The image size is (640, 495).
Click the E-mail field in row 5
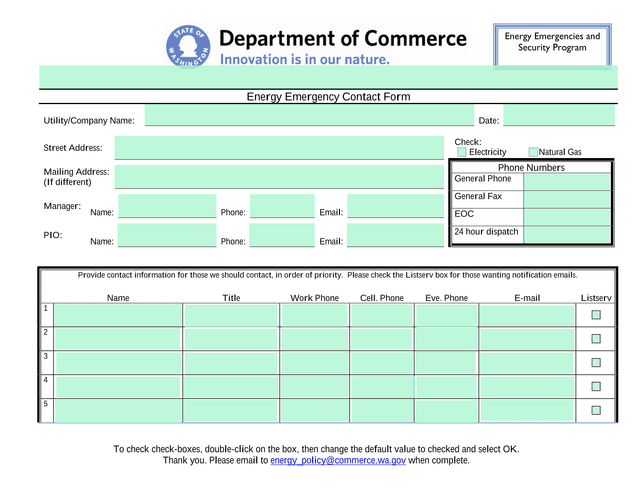tap(527, 411)
